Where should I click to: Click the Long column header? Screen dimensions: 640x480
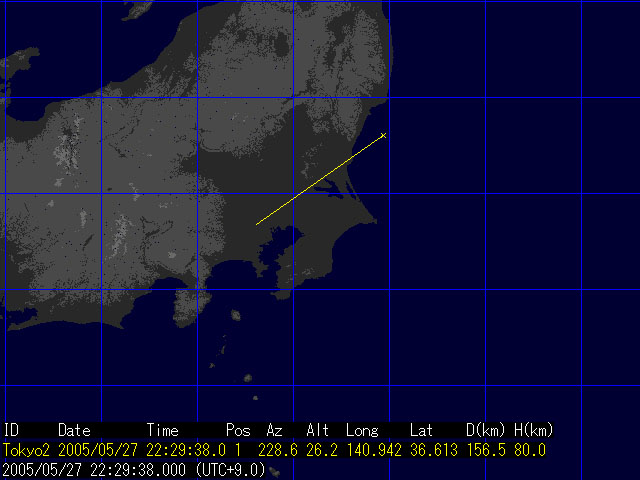pyautogui.click(x=361, y=430)
